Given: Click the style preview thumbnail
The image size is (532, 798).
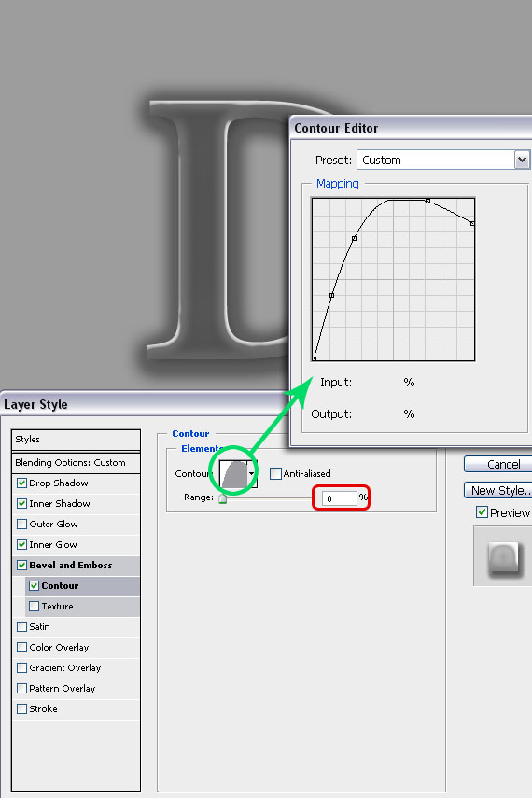Looking at the screenshot, I should (x=503, y=557).
